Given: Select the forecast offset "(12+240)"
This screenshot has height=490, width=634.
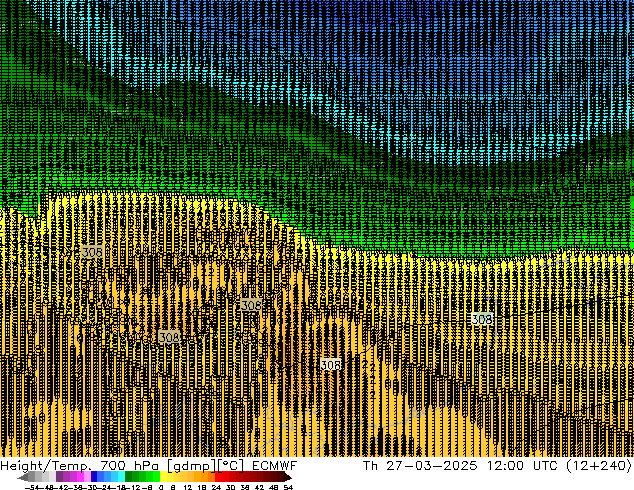Looking at the screenshot, I should (x=598, y=466).
